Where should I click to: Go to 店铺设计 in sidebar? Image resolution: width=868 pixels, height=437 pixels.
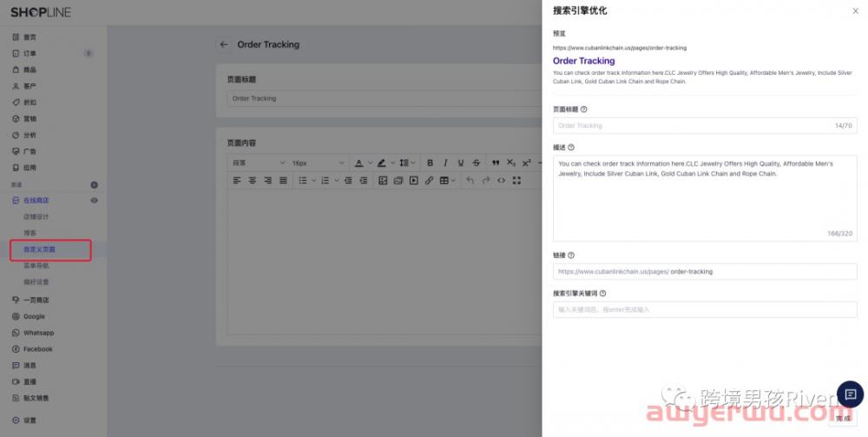point(36,217)
